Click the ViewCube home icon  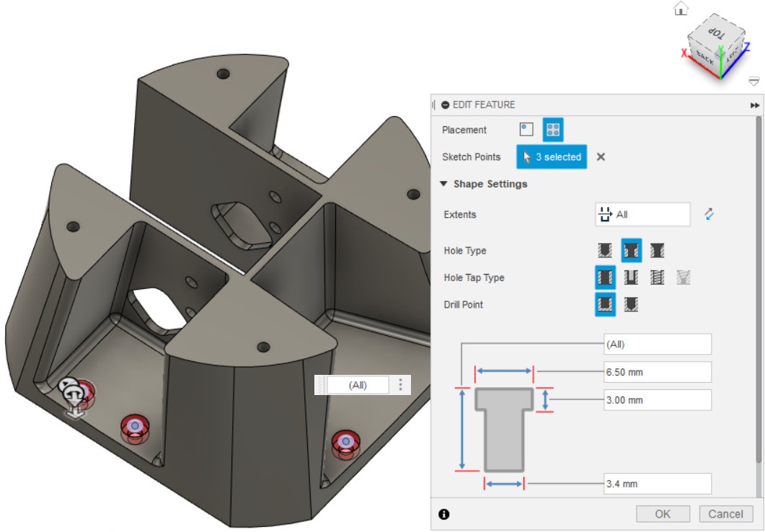tap(681, 9)
